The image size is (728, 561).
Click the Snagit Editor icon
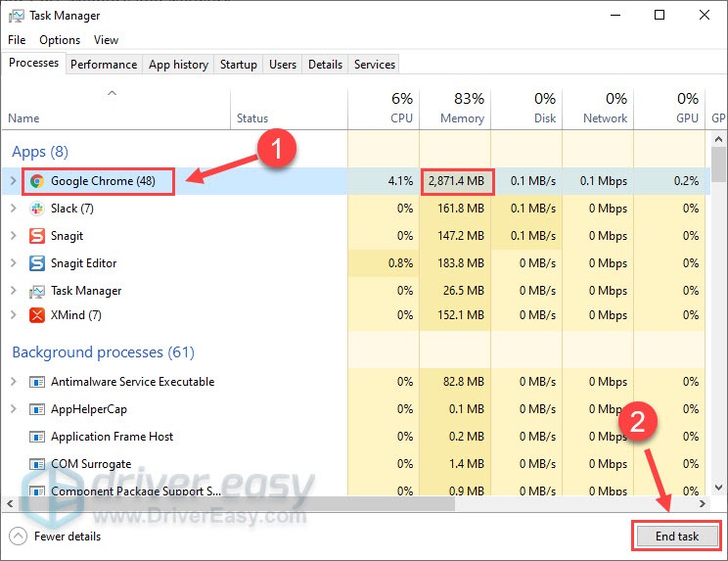click(37, 263)
